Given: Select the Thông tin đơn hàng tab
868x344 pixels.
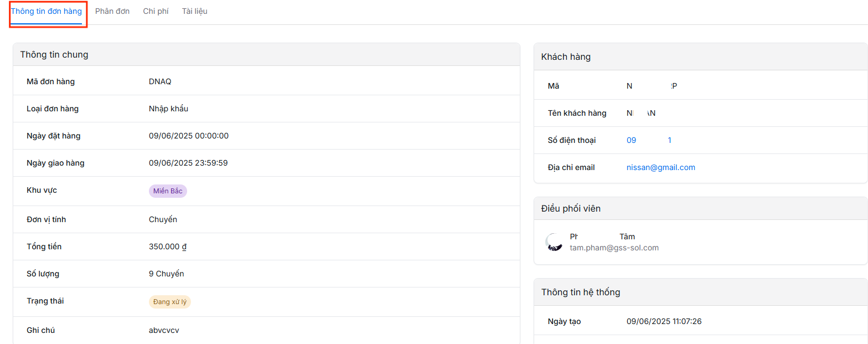Looking at the screenshot, I should coord(46,11).
